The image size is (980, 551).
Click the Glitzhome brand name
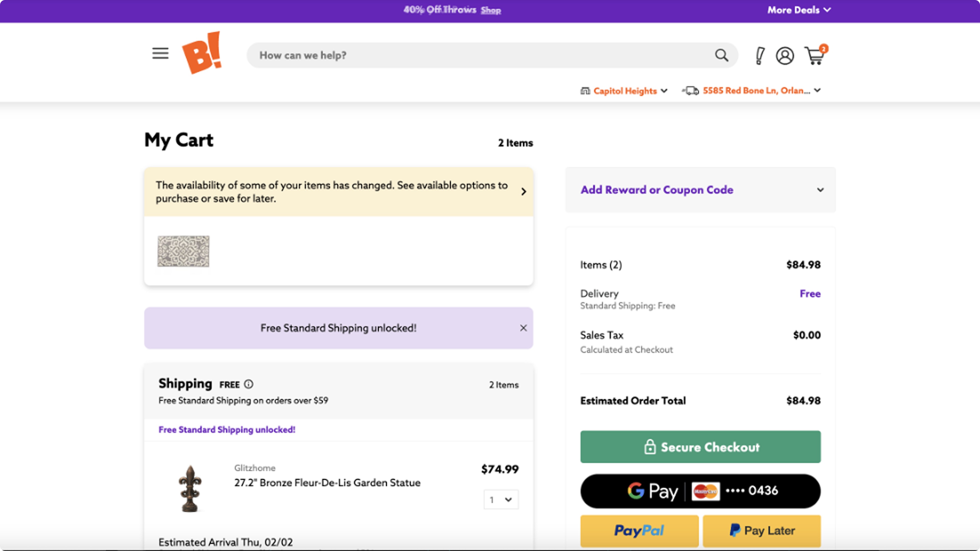pos(254,468)
